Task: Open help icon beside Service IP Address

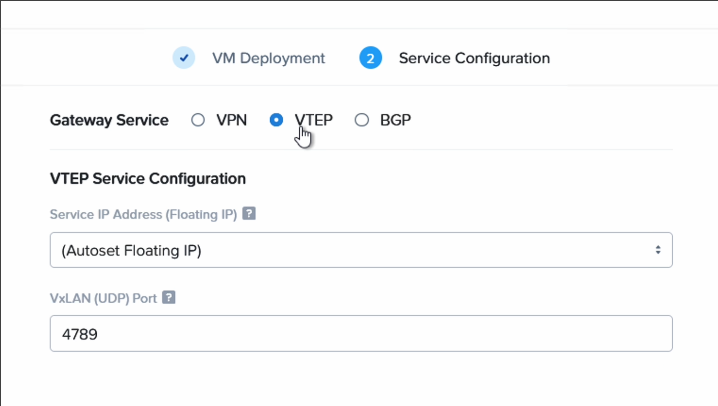Action: coord(249,213)
